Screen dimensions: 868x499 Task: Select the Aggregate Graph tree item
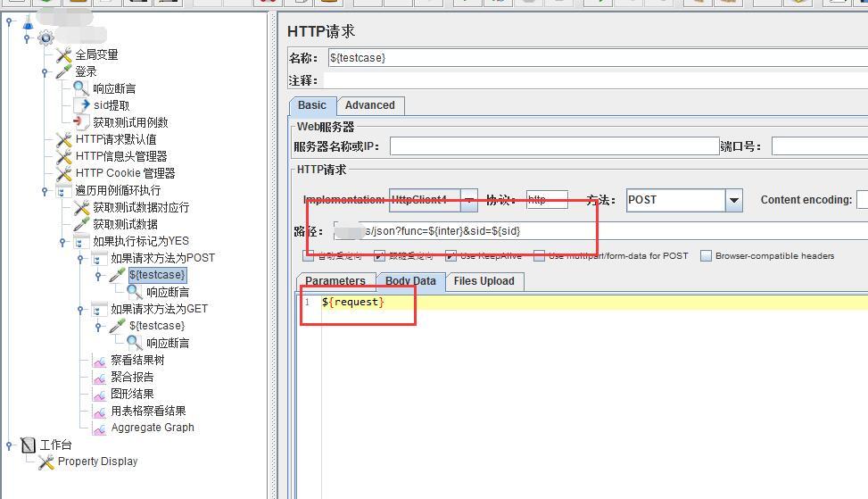coord(153,428)
